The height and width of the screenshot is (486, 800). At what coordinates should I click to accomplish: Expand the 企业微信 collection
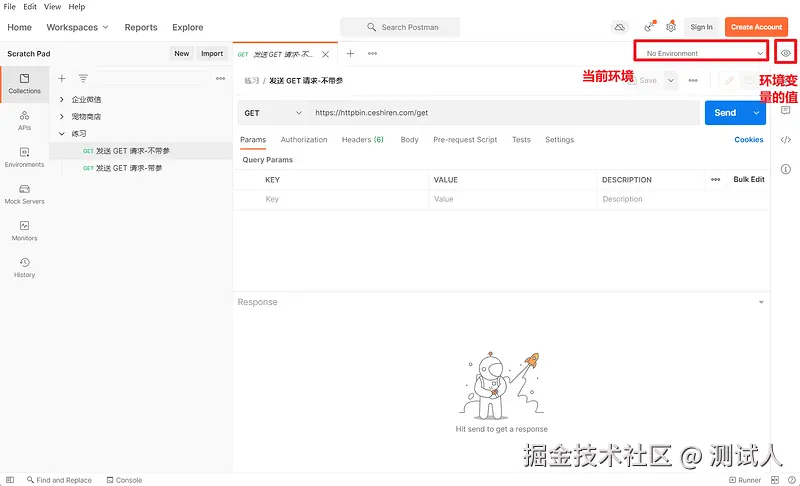pyautogui.click(x=62, y=99)
